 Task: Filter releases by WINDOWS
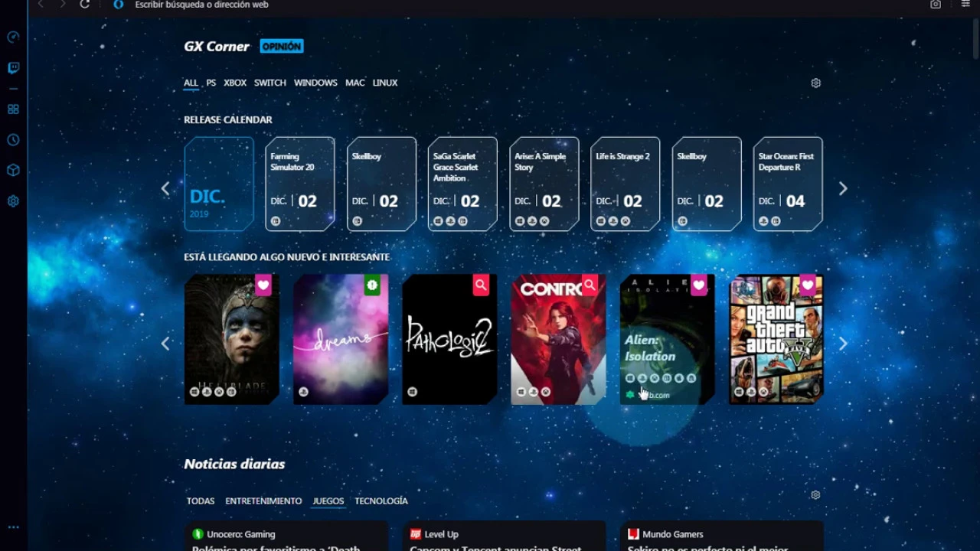tap(315, 83)
